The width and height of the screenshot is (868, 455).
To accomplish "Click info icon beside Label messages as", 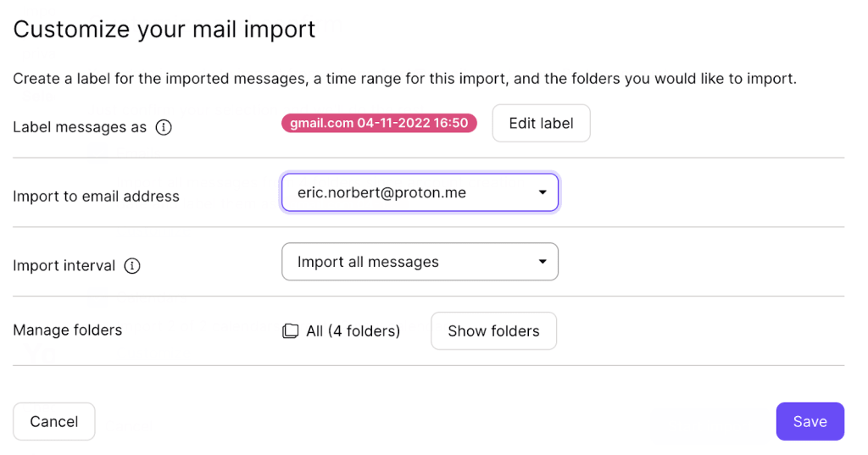I will tap(164, 127).
